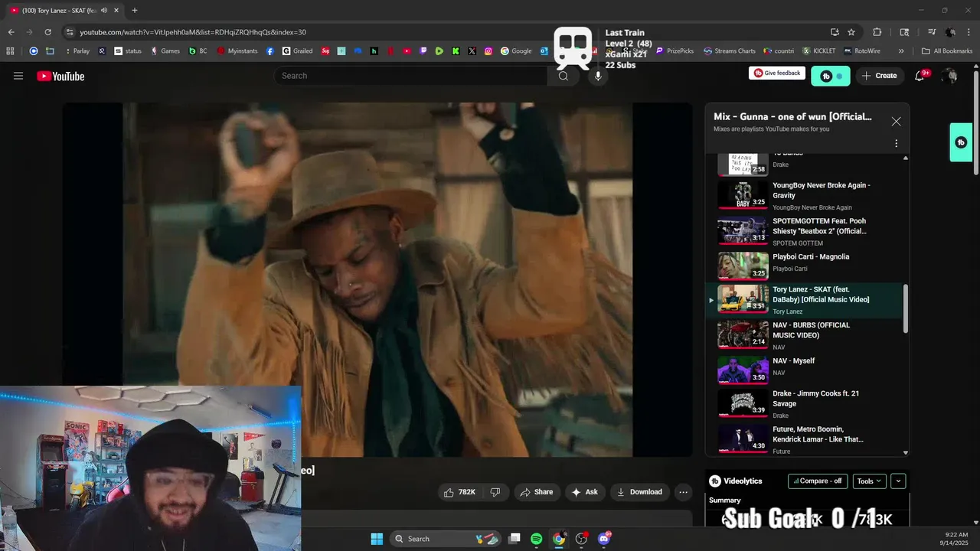Start voice search with the microphone icon
Image resolution: width=980 pixels, height=551 pixels.
pos(598,76)
